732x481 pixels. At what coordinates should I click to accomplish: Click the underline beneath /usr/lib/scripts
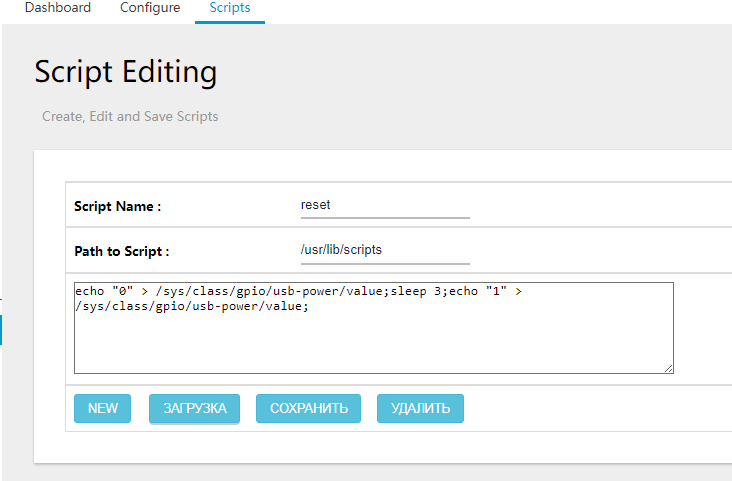(x=385, y=263)
